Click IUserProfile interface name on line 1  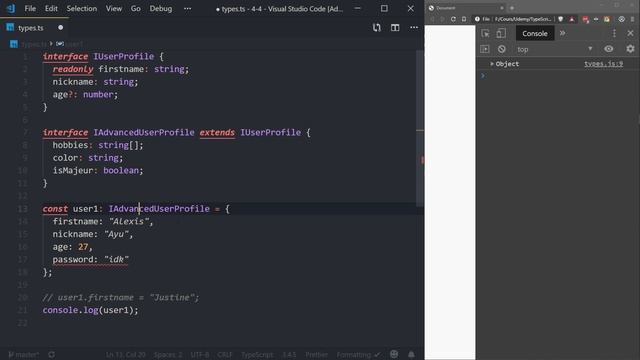(124, 56)
